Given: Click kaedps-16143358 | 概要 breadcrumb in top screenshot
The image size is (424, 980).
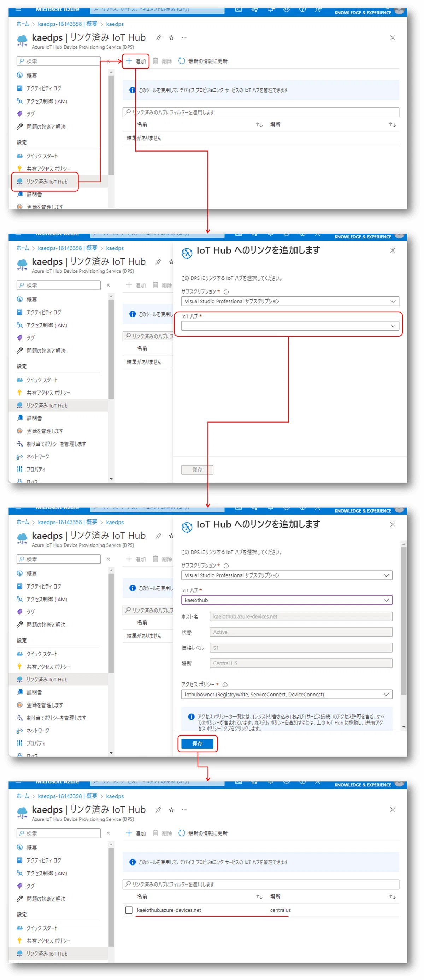Looking at the screenshot, I should coord(67,24).
